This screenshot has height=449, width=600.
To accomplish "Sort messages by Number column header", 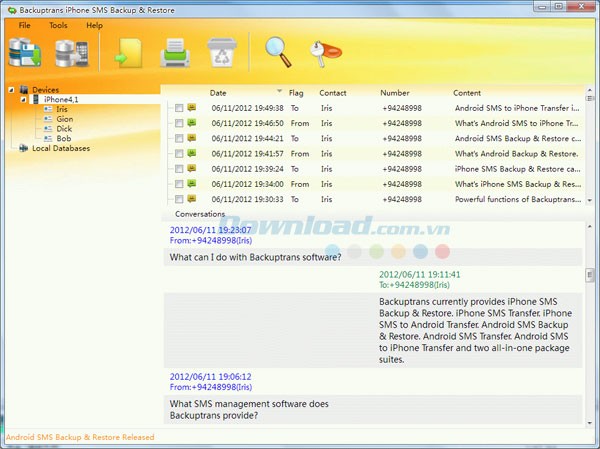I will pyautogui.click(x=395, y=93).
